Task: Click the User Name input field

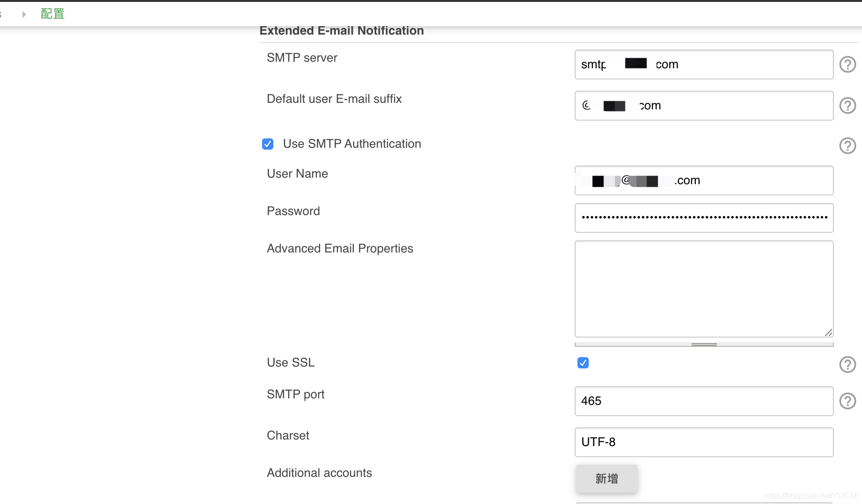Action: click(x=704, y=180)
